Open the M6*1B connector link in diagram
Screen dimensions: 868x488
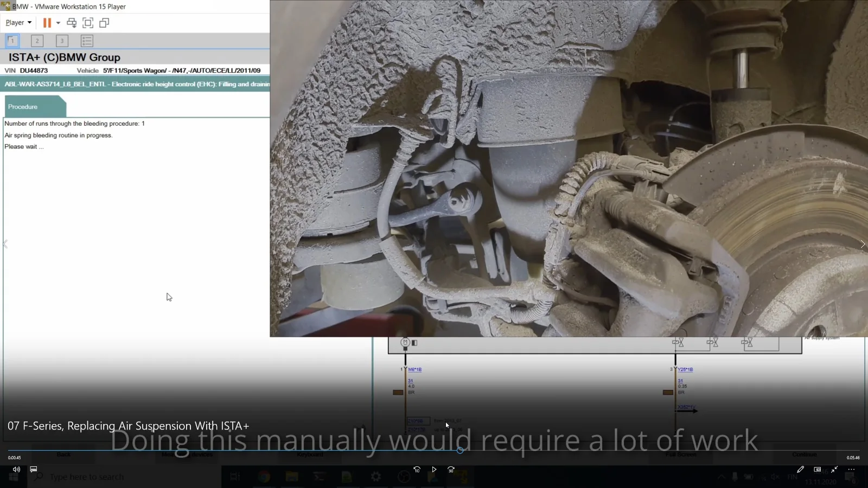pyautogui.click(x=414, y=369)
